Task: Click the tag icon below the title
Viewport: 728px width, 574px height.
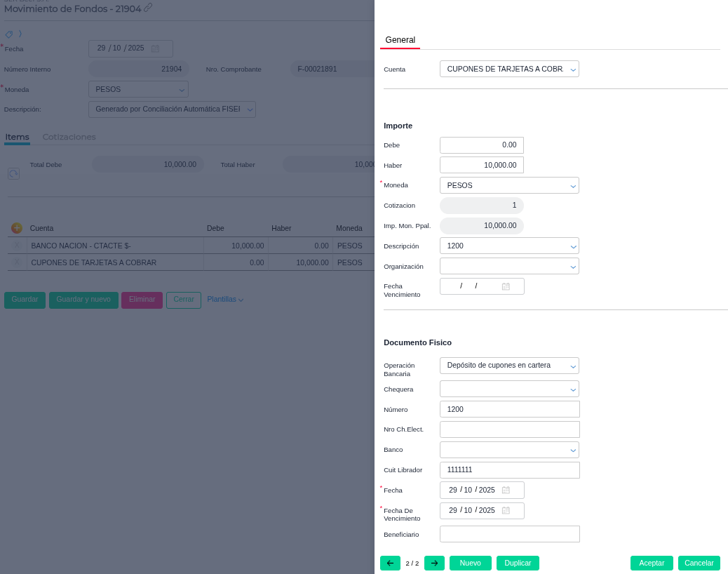Action: pos(9,34)
